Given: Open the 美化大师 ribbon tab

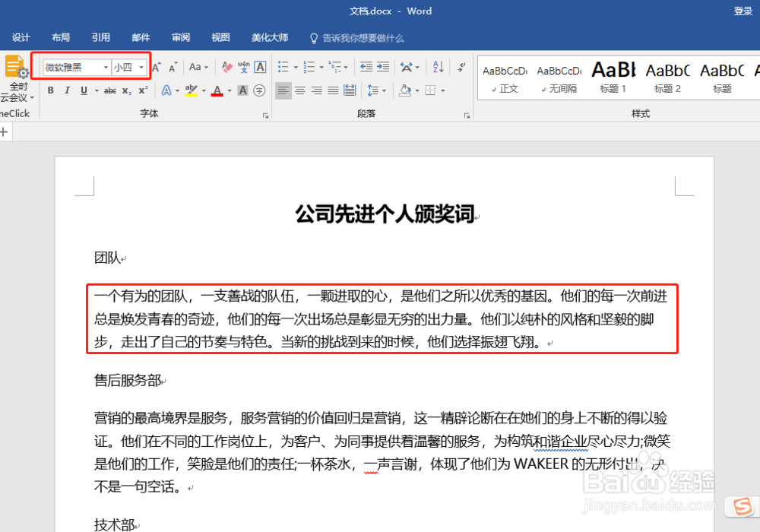Looking at the screenshot, I should (x=271, y=37).
